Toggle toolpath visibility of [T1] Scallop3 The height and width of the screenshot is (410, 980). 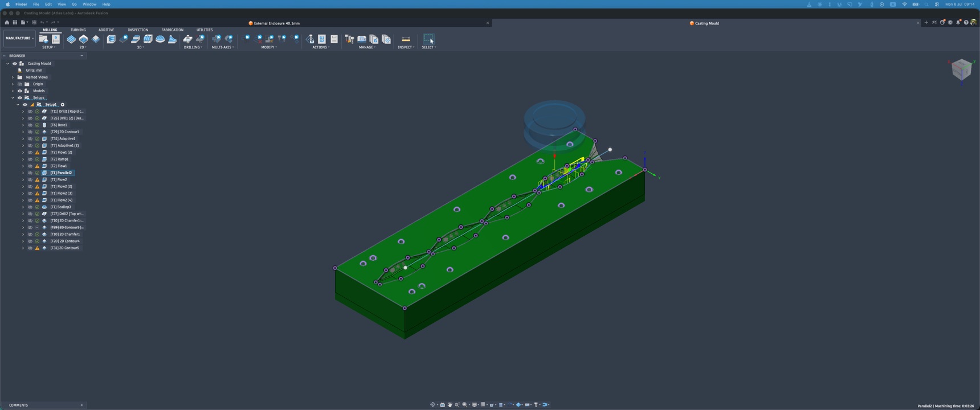click(x=30, y=207)
